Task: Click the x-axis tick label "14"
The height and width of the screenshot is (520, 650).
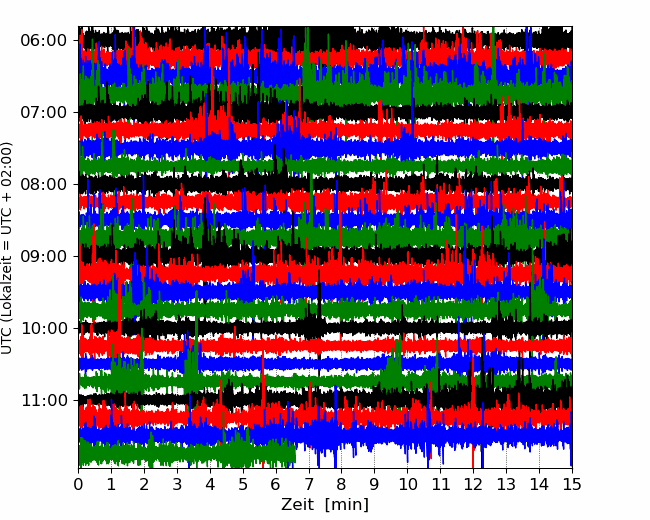Action: [539, 484]
